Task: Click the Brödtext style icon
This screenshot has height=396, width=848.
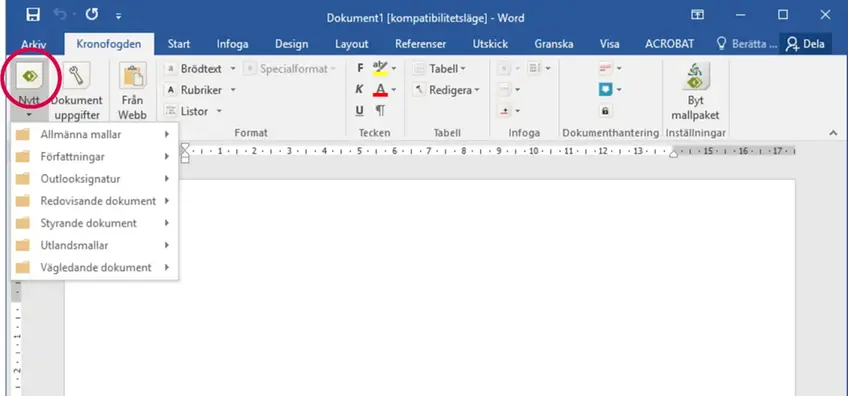Action: (170, 69)
